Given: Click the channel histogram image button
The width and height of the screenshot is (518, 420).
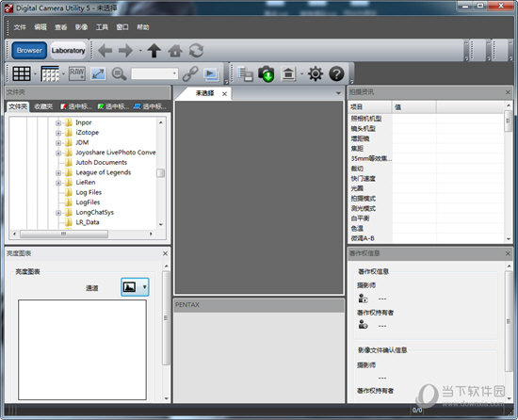Looking at the screenshot, I should point(129,287).
